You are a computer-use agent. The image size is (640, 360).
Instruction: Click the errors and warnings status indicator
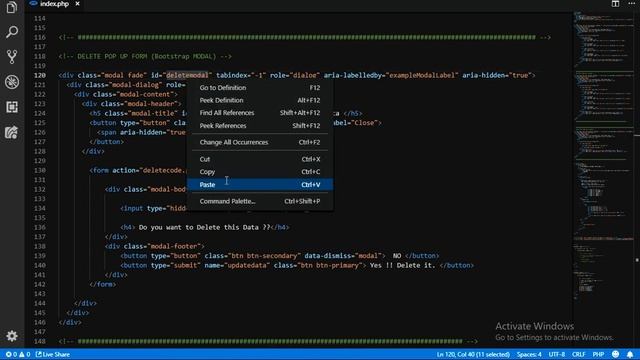[18, 354]
